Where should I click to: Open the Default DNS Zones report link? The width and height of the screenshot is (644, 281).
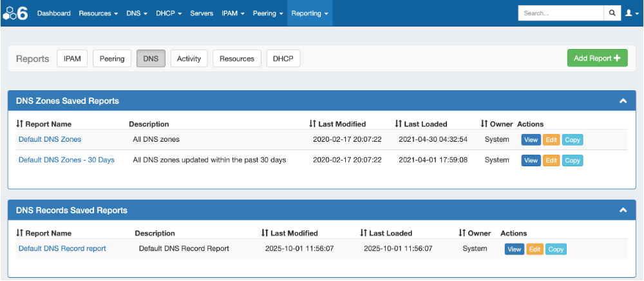(x=50, y=139)
